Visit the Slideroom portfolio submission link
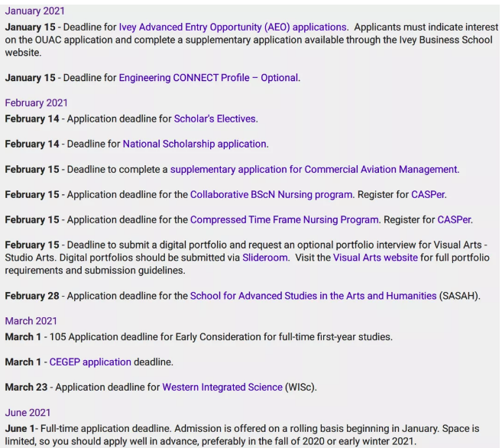502x448 pixels. [265, 258]
